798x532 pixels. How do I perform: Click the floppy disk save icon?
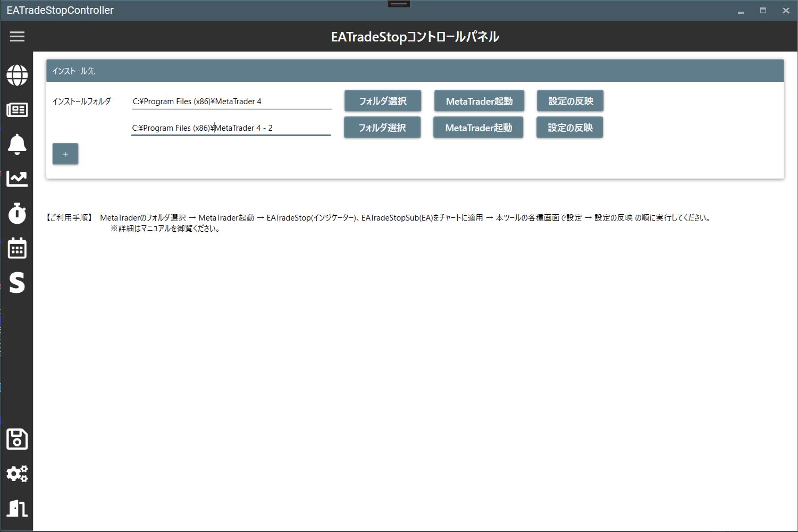tap(17, 439)
